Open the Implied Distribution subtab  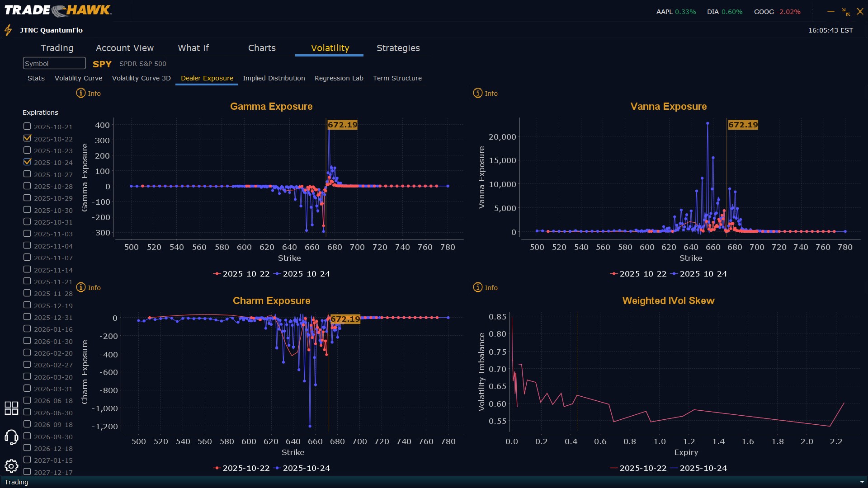(274, 78)
